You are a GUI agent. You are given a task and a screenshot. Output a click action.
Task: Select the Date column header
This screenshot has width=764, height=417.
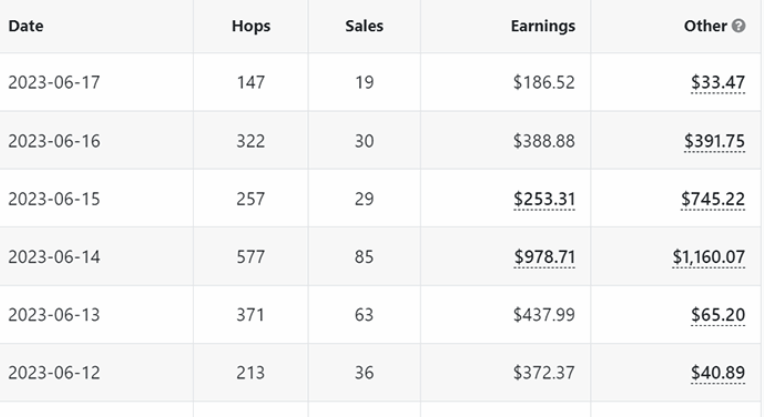(26, 26)
